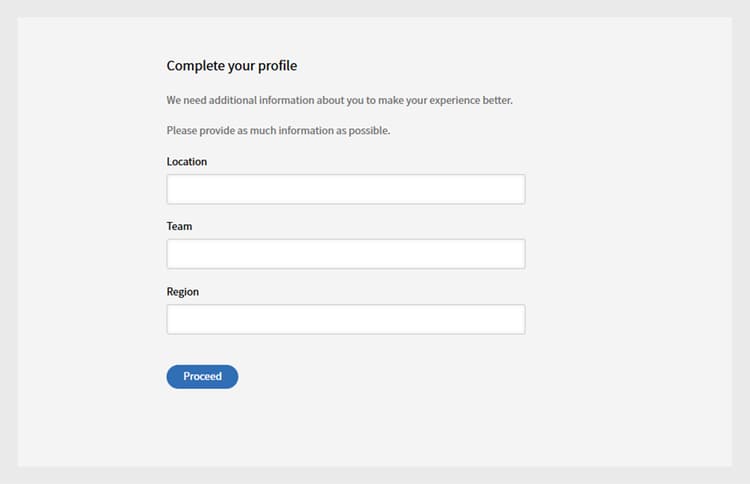Select the Region input field
Image resolution: width=750 pixels, height=484 pixels.
click(346, 319)
